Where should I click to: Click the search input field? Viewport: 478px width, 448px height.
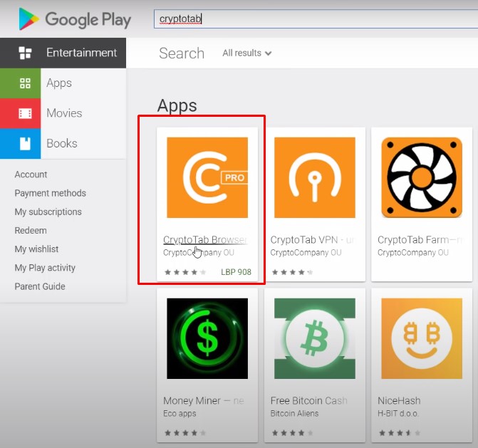click(x=316, y=19)
